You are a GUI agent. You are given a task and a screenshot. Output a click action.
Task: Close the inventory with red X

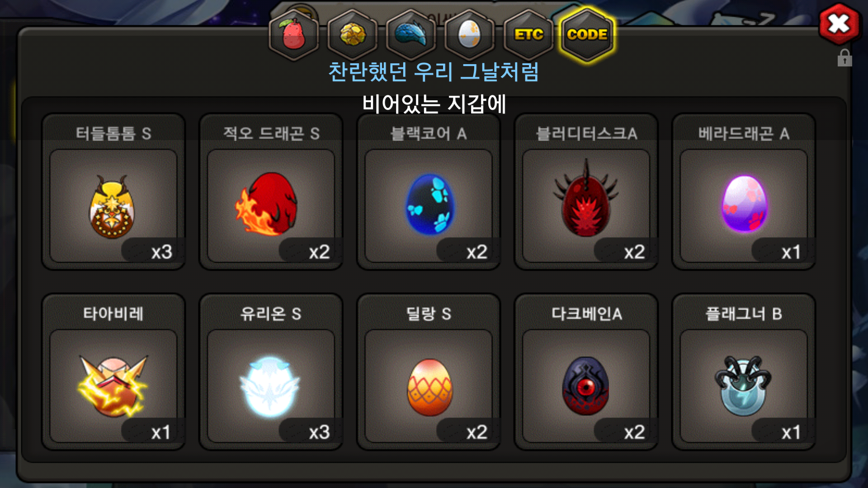click(839, 24)
